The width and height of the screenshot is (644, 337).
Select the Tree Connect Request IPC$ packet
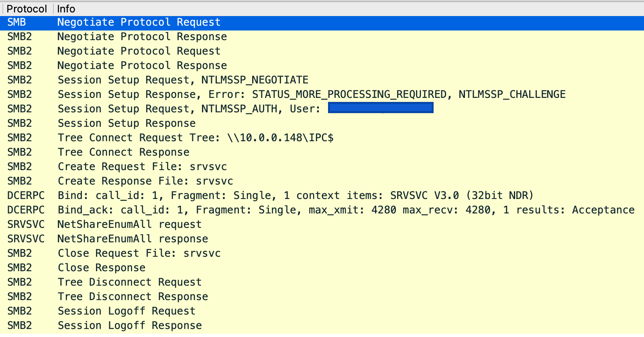pos(196,138)
